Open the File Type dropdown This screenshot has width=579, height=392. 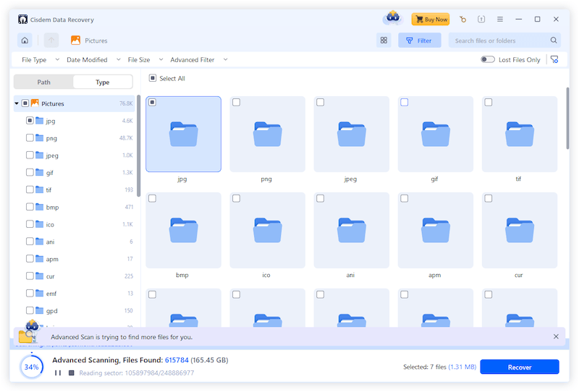[x=39, y=60]
